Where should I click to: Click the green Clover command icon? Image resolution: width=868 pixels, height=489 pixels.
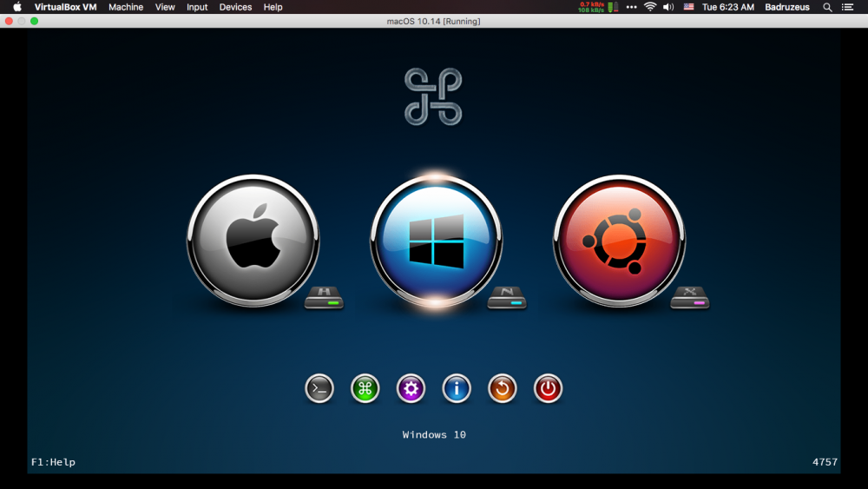tap(365, 388)
